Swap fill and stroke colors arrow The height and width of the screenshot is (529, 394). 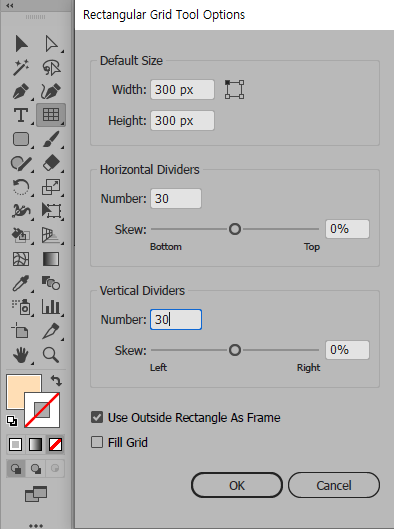pyautogui.click(x=56, y=381)
